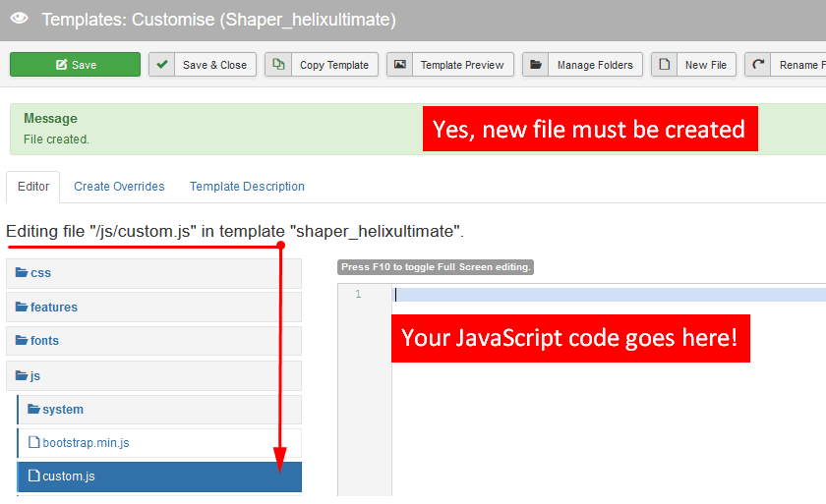
Task: Open the Create Overrides tab
Action: [x=119, y=187]
